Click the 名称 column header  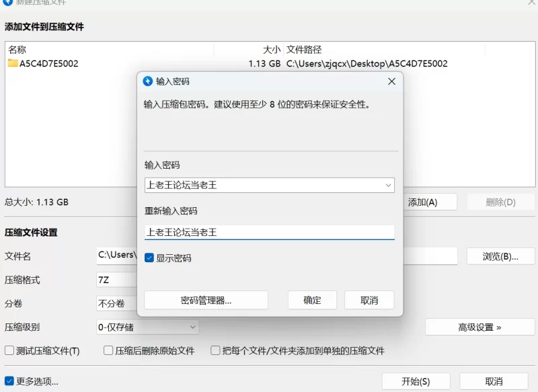click(17, 50)
